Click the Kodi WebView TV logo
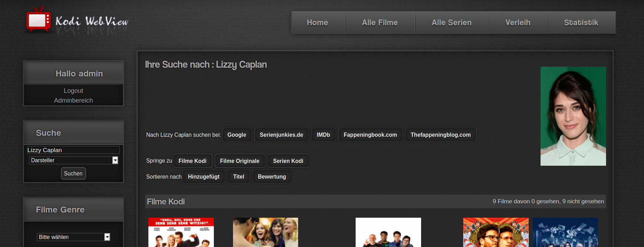This screenshot has height=247, width=644. (x=77, y=20)
